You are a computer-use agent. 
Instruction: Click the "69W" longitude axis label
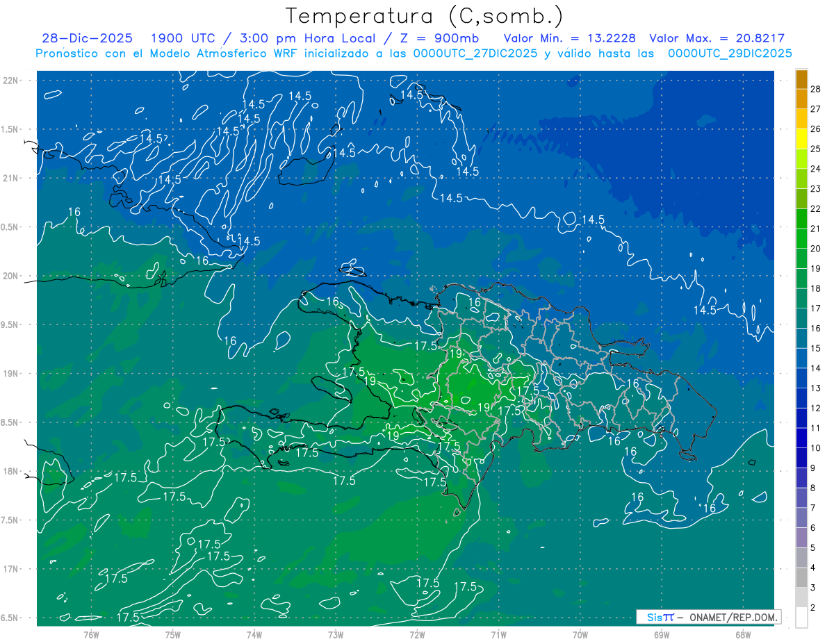[x=662, y=635]
